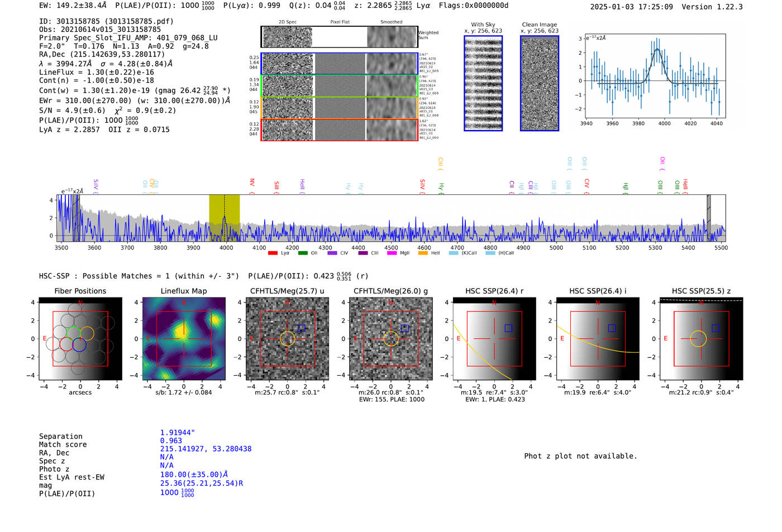Open the HSC SSP(26.4) i image
Image resolution: width=782 pixels, height=532 pixels.
coord(598,339)
